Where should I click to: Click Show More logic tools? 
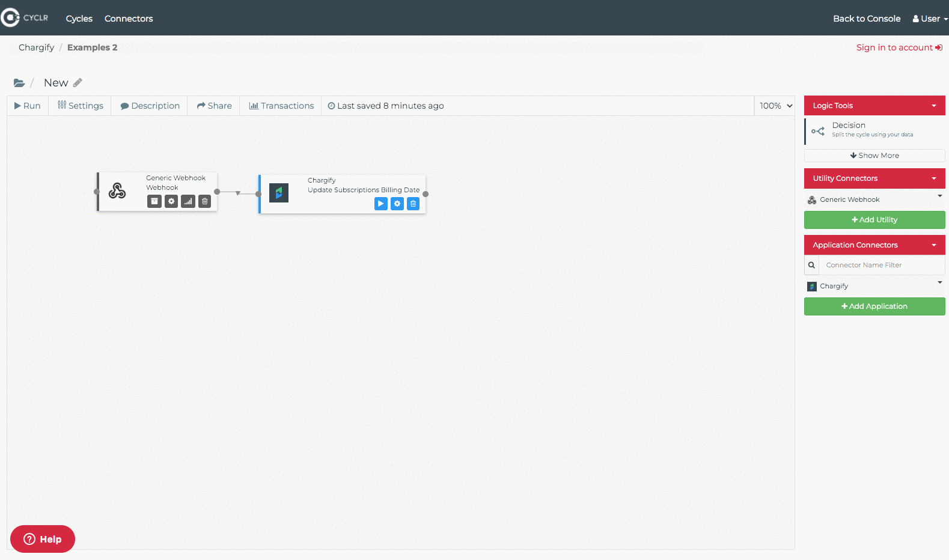[874, 156]
